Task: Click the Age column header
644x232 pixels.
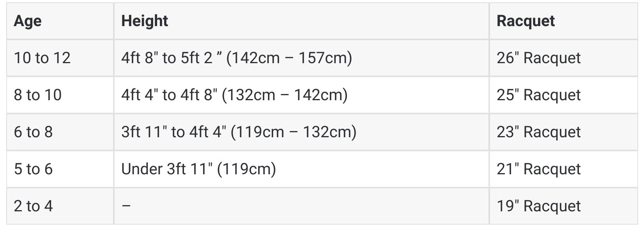Action: [60, 21]
